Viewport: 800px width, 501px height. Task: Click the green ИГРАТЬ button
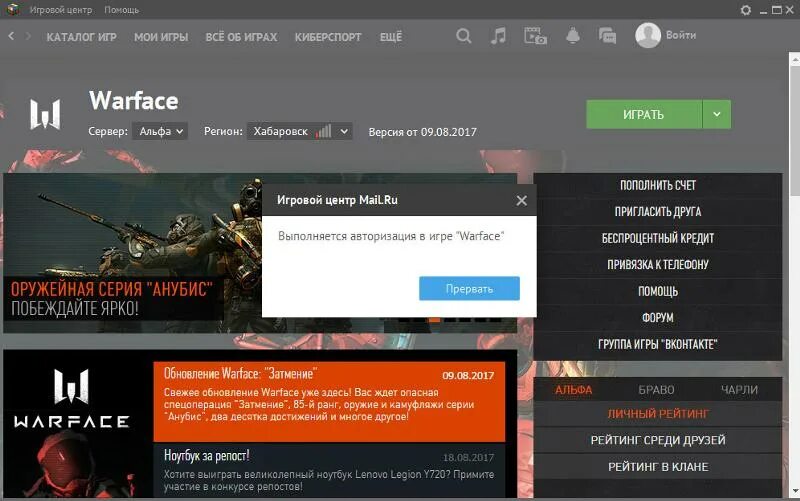coord(644,114)
